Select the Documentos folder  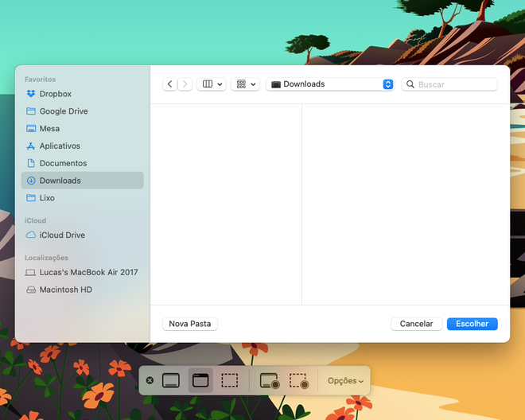pos(83,163)
